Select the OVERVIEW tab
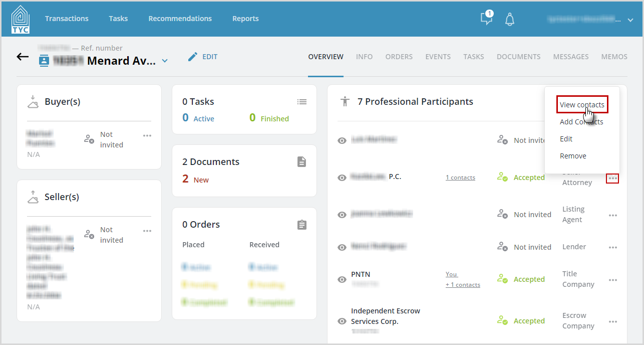The height and width of the screenshot is (345, 644). [x=326, y=57]
